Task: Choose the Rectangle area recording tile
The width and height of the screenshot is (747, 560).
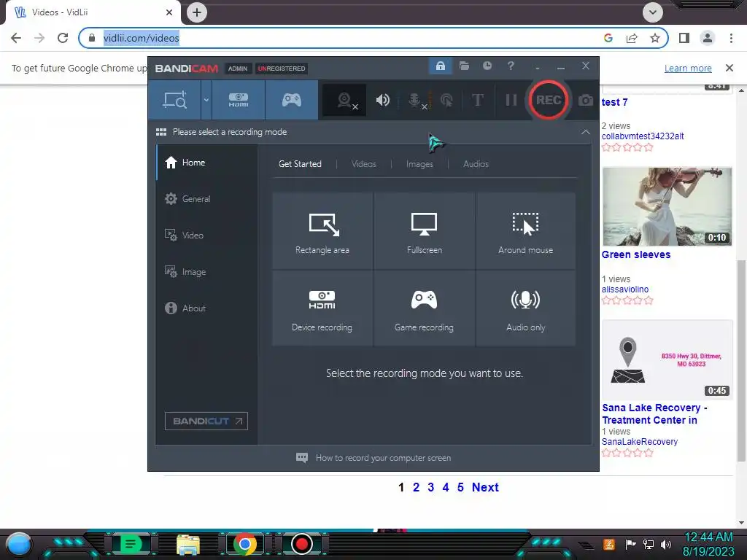Action: (x=322, y=231)
